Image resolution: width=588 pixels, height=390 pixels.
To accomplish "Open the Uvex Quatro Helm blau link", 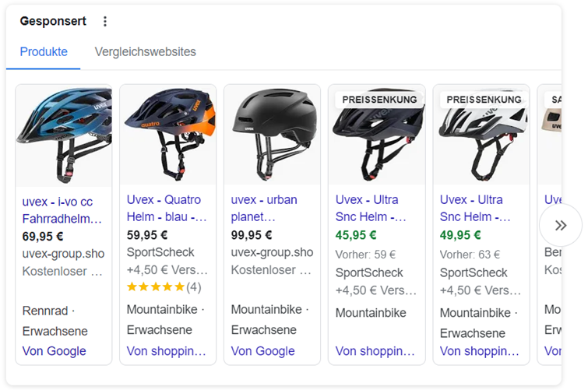I will click(167, 208).
